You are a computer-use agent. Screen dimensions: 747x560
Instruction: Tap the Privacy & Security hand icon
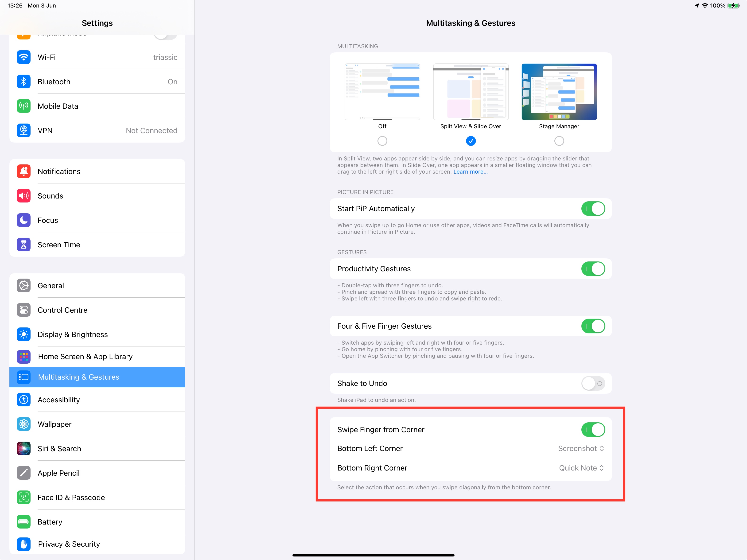[x=24, y=544]
